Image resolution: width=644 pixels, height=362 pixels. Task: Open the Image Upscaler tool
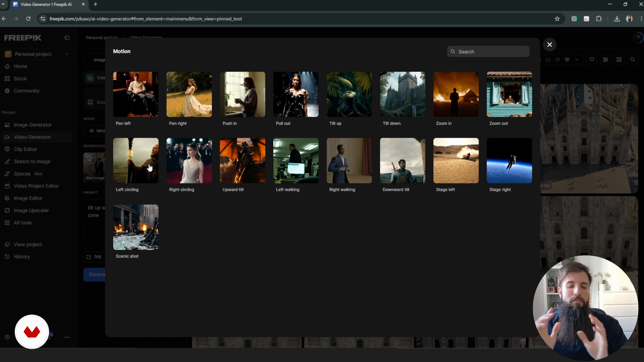pyautogui.click(x=37, y=211)
